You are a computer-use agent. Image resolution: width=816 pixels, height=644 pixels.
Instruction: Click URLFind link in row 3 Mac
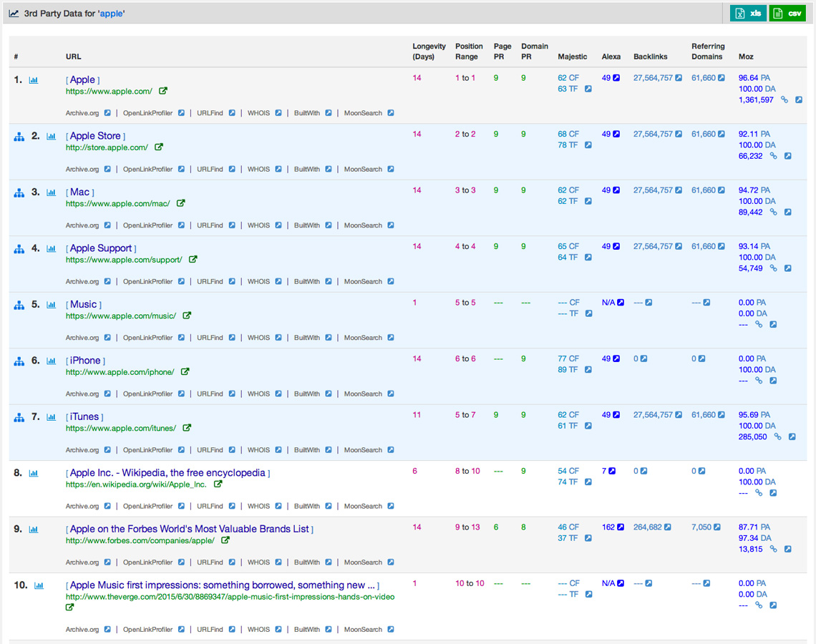pyautogui.click(x=210, y=225)
